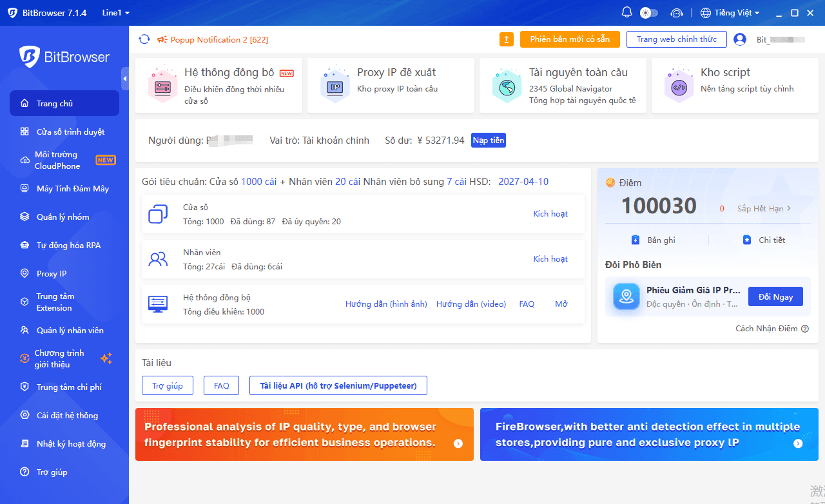The width and height of the screenshot is (825, 504).
Task: Open Tài liệu API (hỗ trợ Selenium/Puppeteer) button
Action: tap(338, 385)
